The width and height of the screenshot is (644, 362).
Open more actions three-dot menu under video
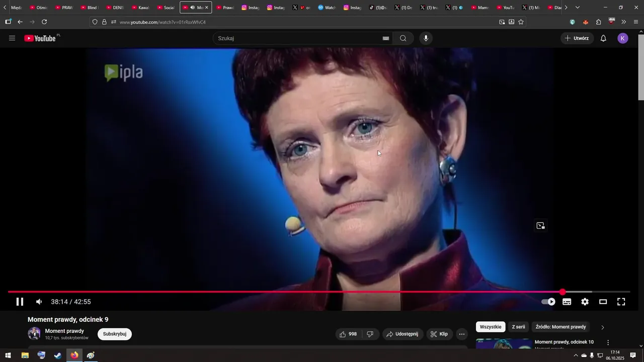point(462,334)
